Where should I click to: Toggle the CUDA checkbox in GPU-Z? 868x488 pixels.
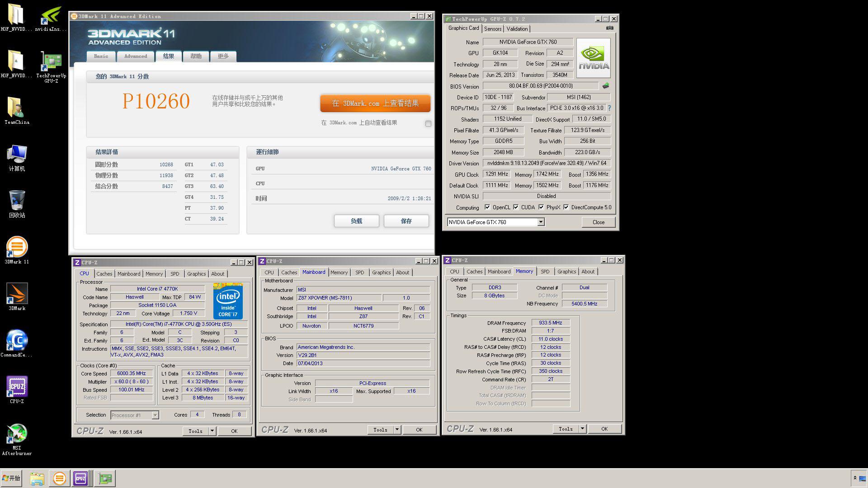pos(516,207)
